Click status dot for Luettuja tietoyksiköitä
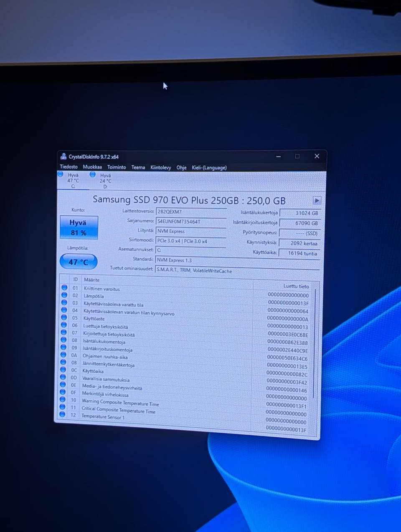Screen dimensions: 401x532 [63, 325]
